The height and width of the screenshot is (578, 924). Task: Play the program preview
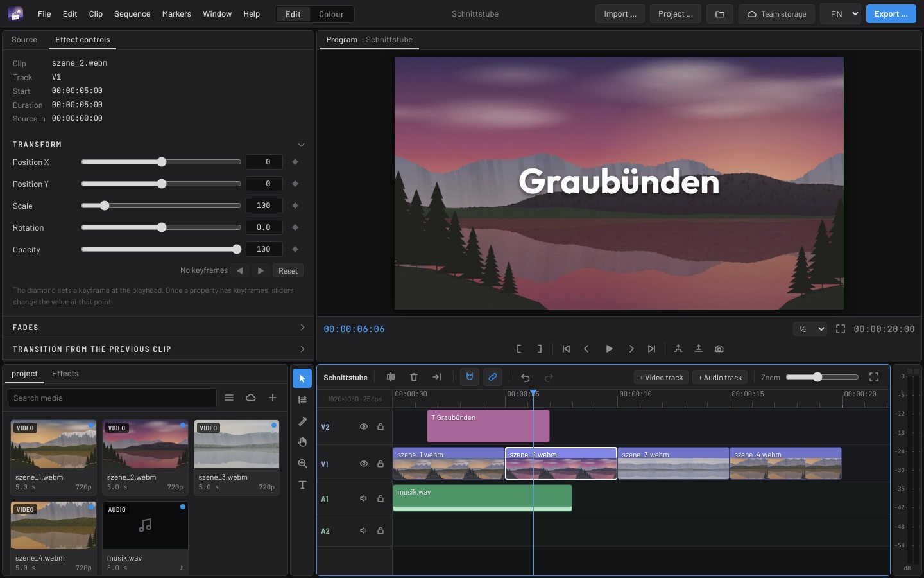609,349
